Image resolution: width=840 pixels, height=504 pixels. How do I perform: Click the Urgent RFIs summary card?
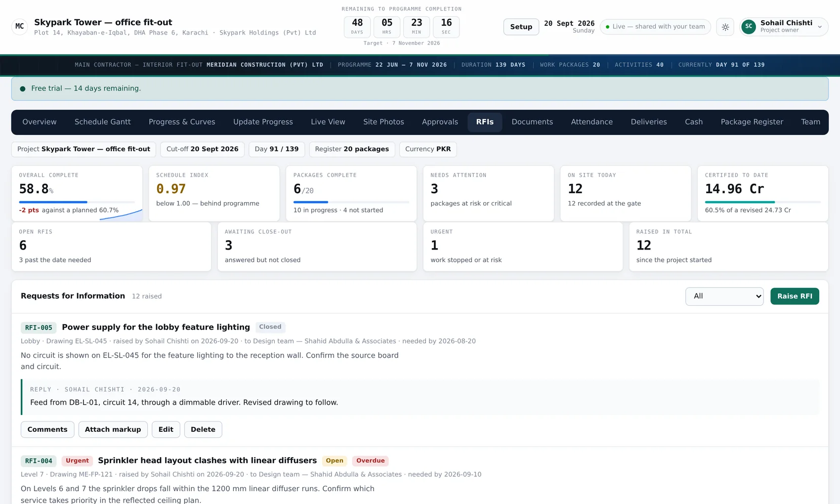pos(523,247)
